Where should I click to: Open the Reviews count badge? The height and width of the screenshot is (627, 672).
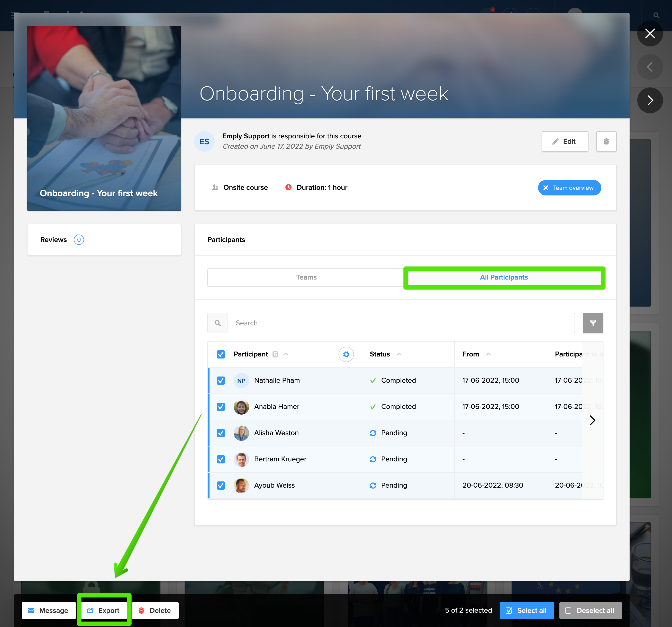[79, 240]
